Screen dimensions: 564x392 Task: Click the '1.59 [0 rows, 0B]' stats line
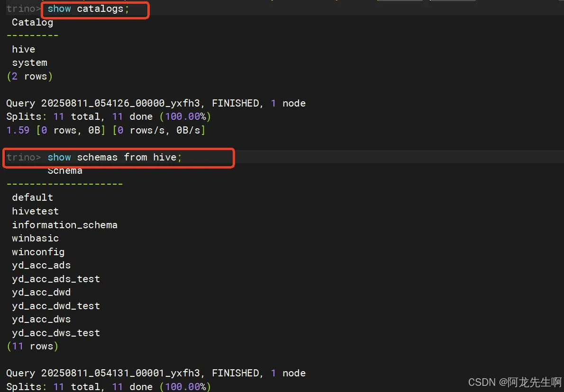105,130
